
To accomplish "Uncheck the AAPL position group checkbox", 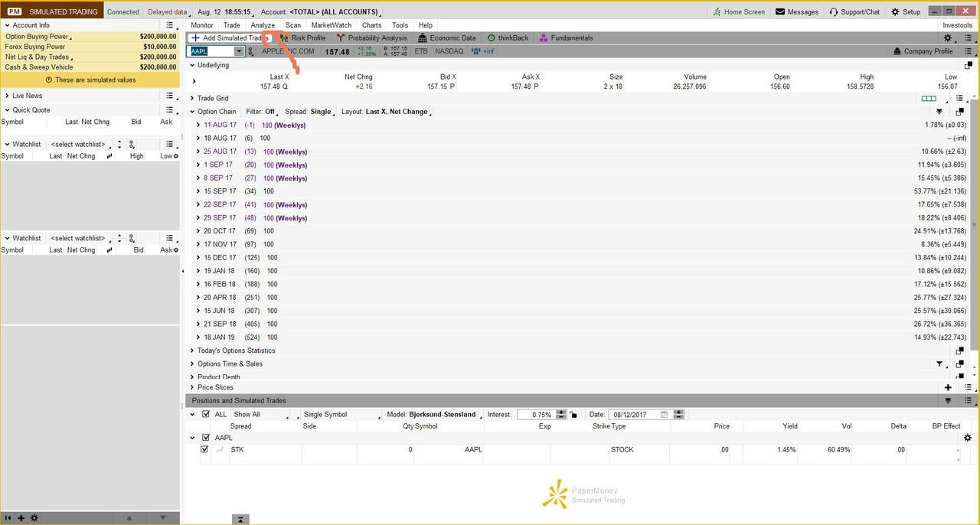I will 204,437.
